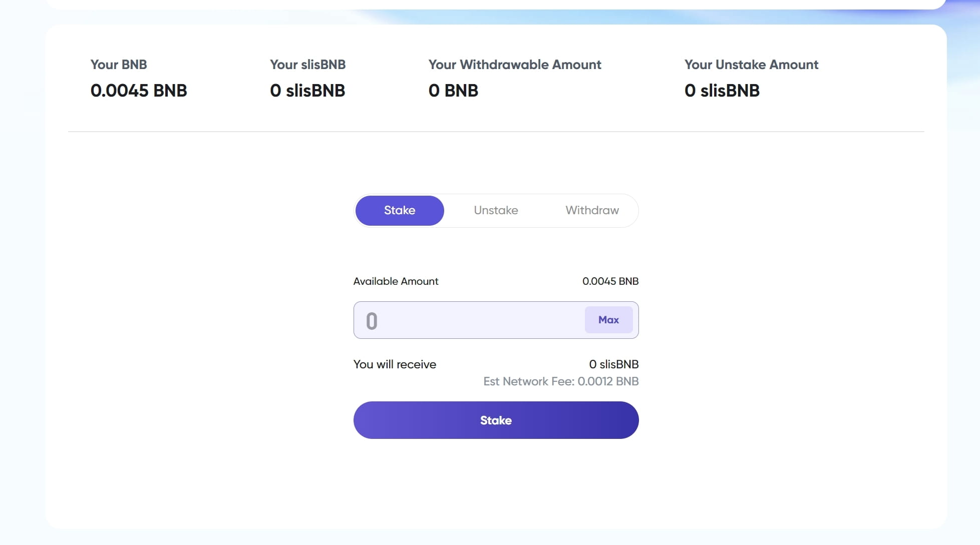Click the Available Amount label
Viewport: 980px width, 545px height.
(x=396, y=281)
